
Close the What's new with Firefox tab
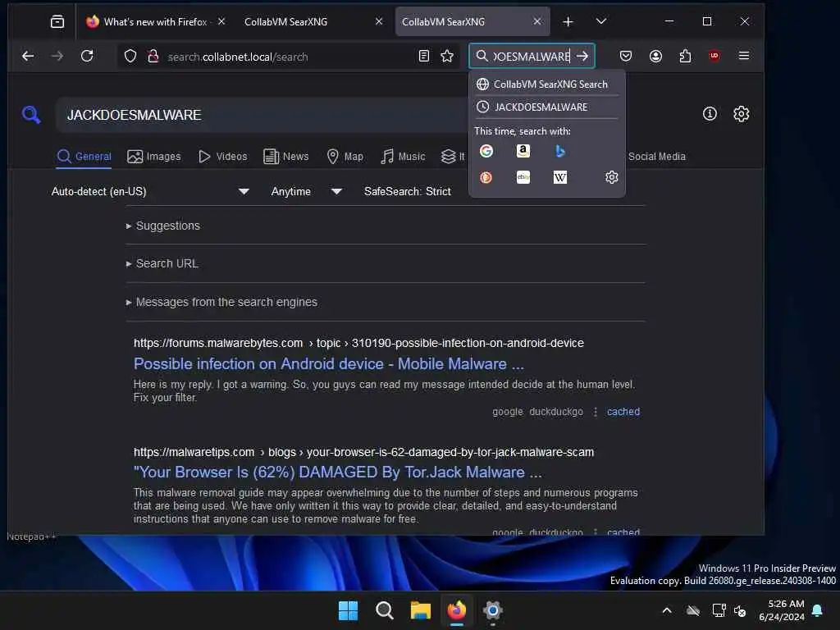(221, 21)
